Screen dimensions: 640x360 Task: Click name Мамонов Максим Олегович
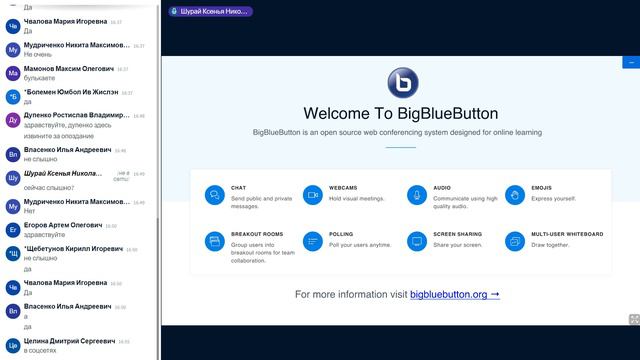pyautogui.click(x=69, y=69)
